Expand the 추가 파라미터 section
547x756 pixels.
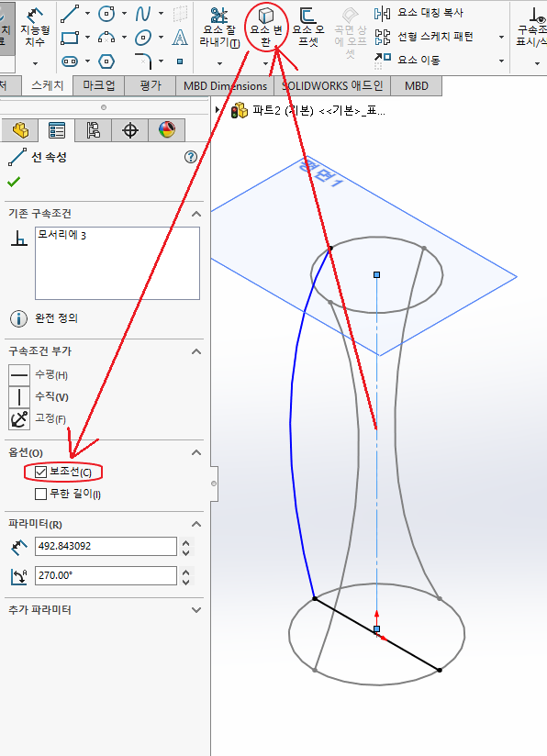196,610
